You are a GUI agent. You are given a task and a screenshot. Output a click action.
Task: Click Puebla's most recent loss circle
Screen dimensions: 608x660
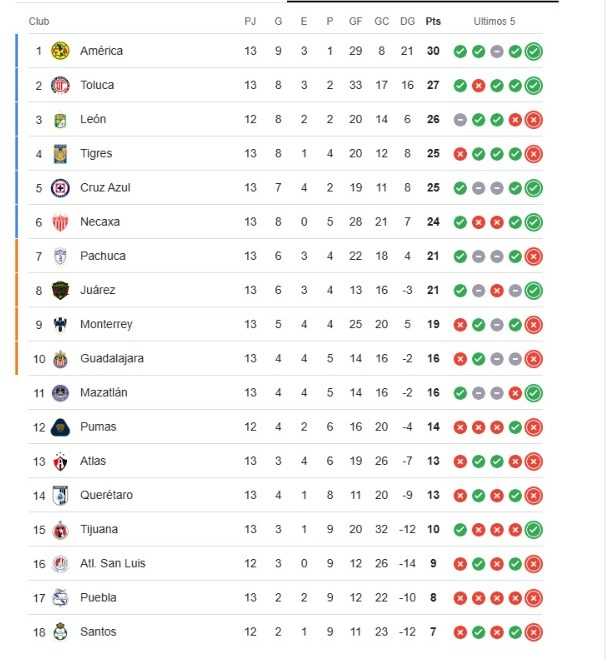coord(533,598)
